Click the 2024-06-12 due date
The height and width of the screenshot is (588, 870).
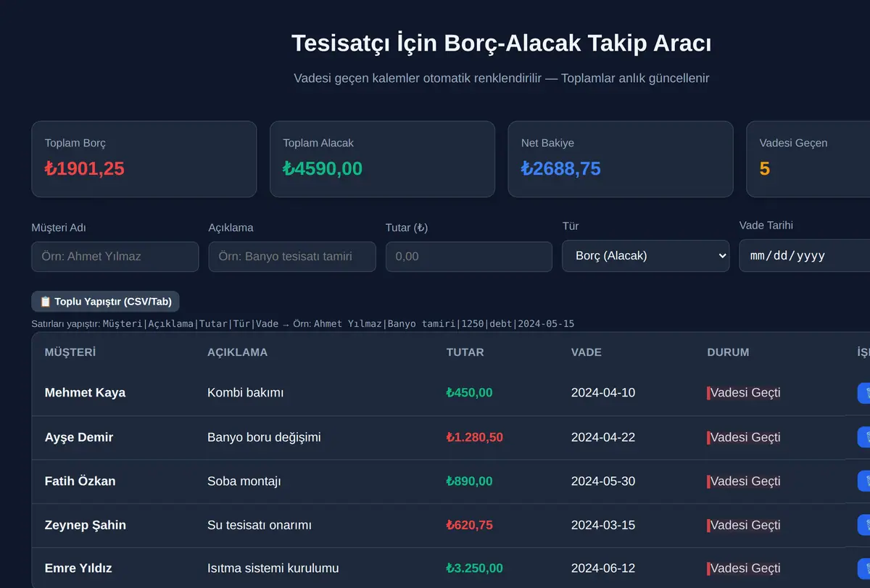(603, 568)
